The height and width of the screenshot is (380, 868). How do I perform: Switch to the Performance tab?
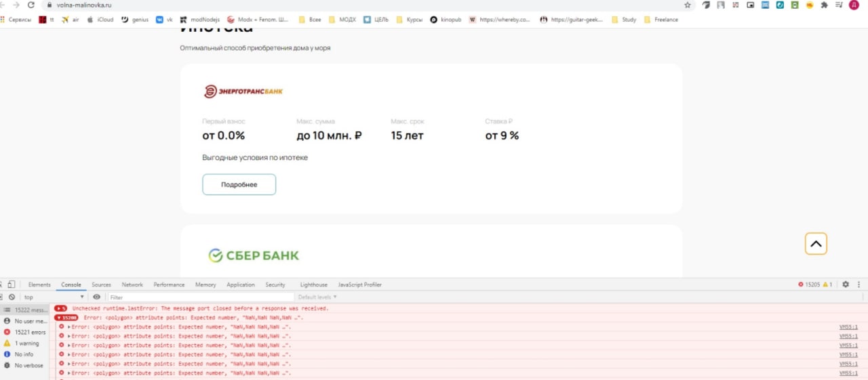[169, 284]
